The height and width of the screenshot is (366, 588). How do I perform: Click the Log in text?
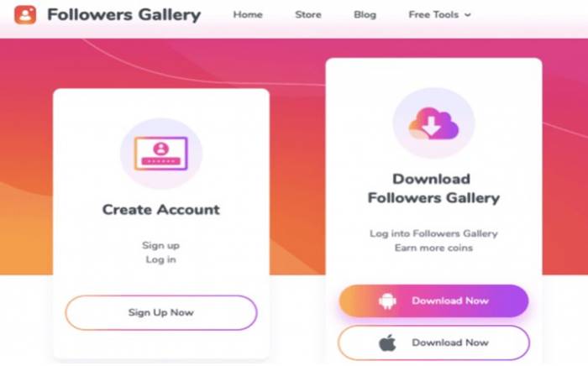[x=161, y=259]
